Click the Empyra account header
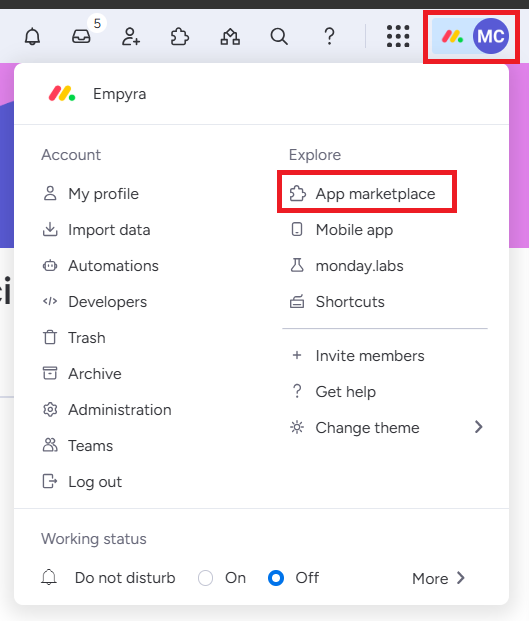The image size is (529, 621). click(x=97, y=94)
